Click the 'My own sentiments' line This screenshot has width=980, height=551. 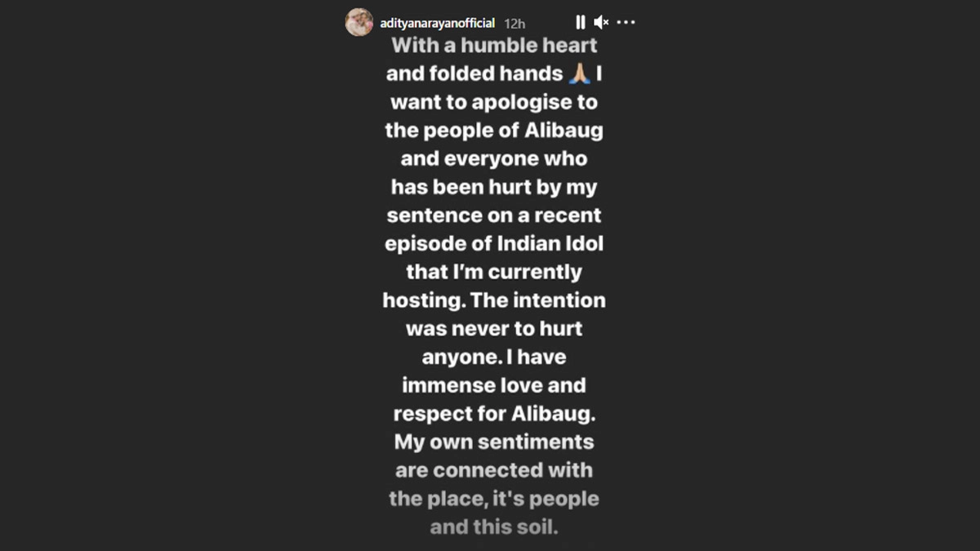[494, 442]
